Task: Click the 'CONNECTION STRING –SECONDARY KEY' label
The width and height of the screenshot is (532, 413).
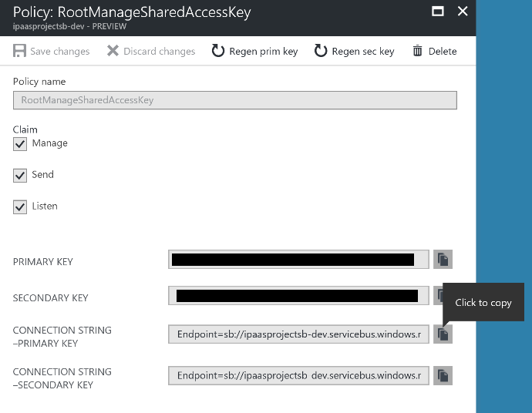Action: click(62, 378)
